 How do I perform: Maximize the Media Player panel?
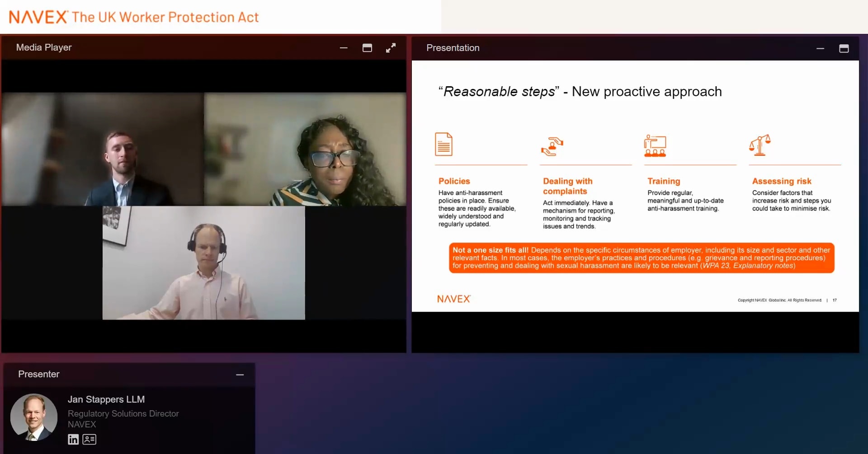(367, 48)
